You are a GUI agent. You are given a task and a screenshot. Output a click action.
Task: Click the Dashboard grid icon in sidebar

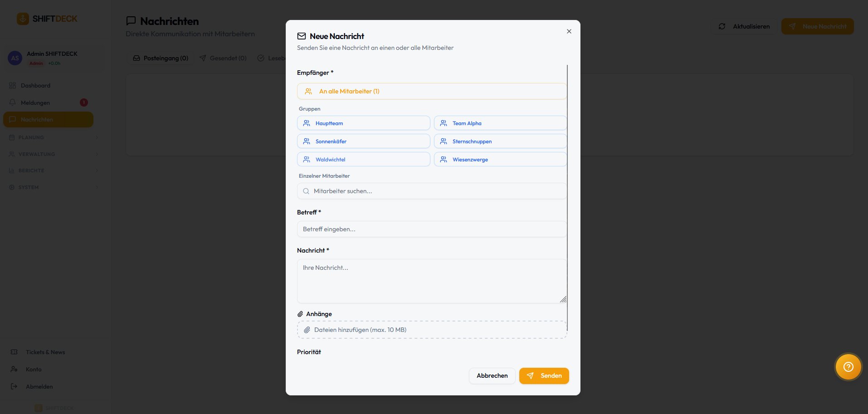tap(12, 86)
